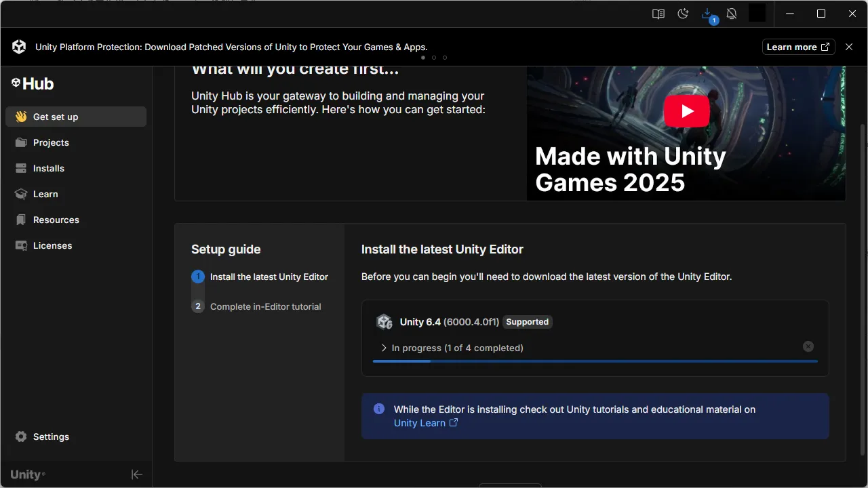Select step 2 'Complete in-Editor tutorial'

click(266, 306)
